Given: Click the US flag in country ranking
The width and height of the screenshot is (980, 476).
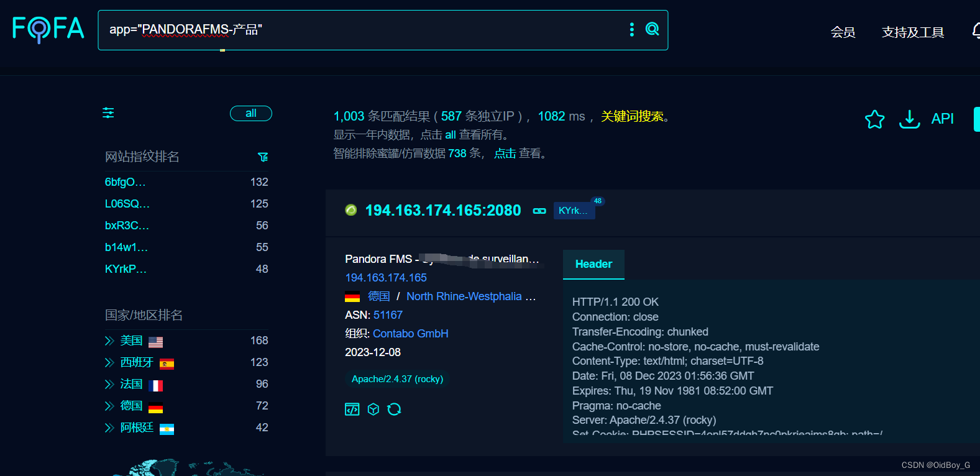Looking at the screenshot, I should (156, 342).
